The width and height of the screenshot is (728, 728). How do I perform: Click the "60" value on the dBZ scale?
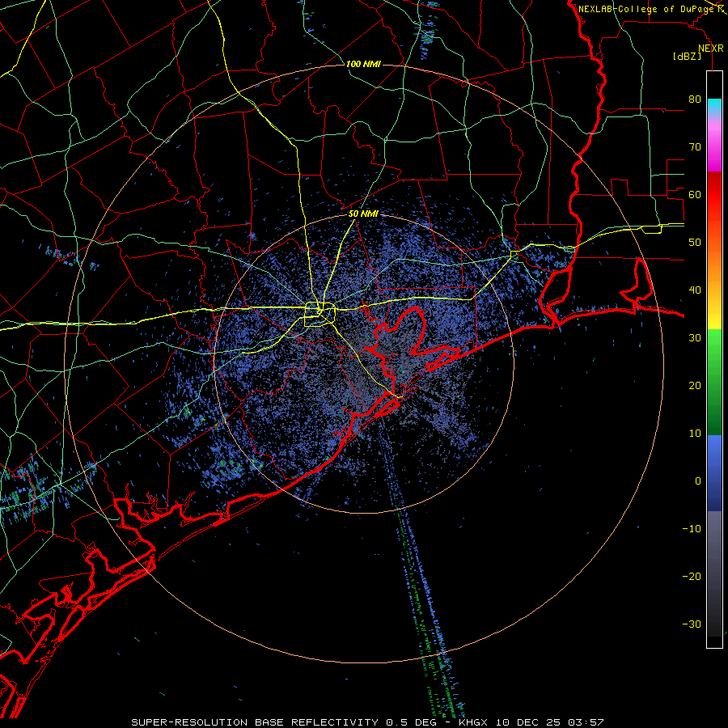click(x=695, y=194)
